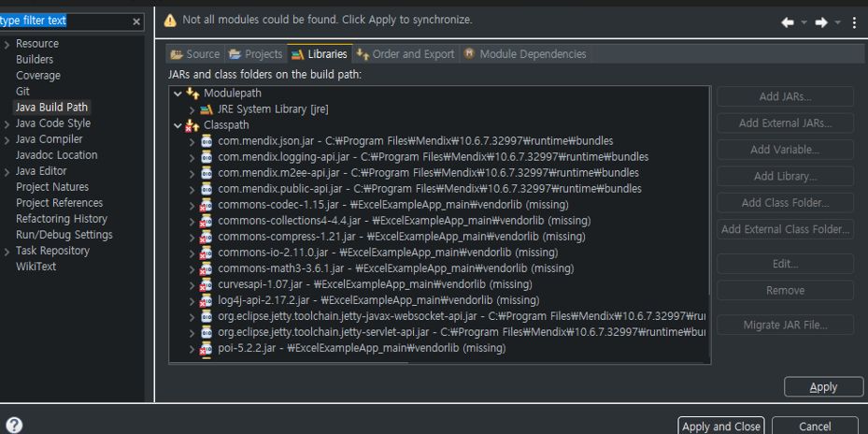Select Run/Debug Settings in the tree
The width and height of the screenshot is (868, 434).
click(x=64, y=235)
